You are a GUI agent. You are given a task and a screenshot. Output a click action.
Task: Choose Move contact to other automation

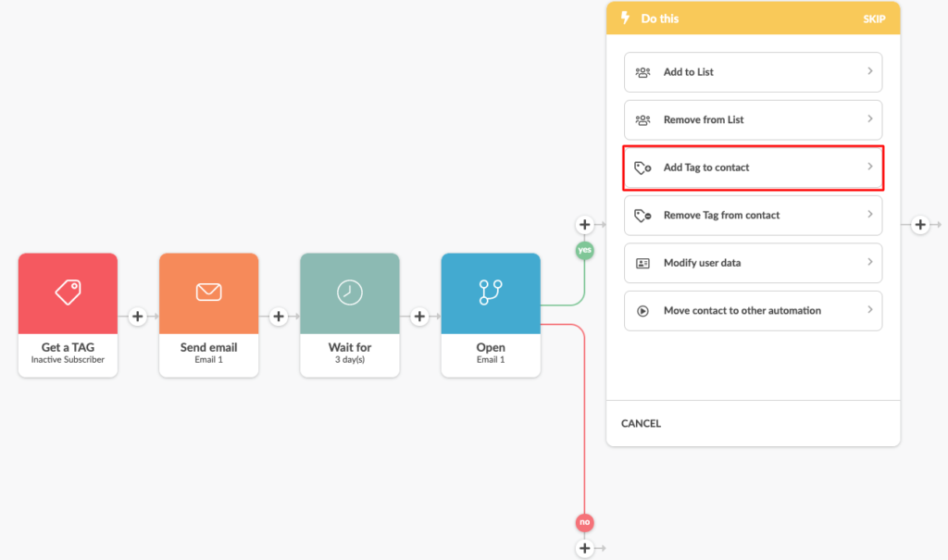point(753,311)
